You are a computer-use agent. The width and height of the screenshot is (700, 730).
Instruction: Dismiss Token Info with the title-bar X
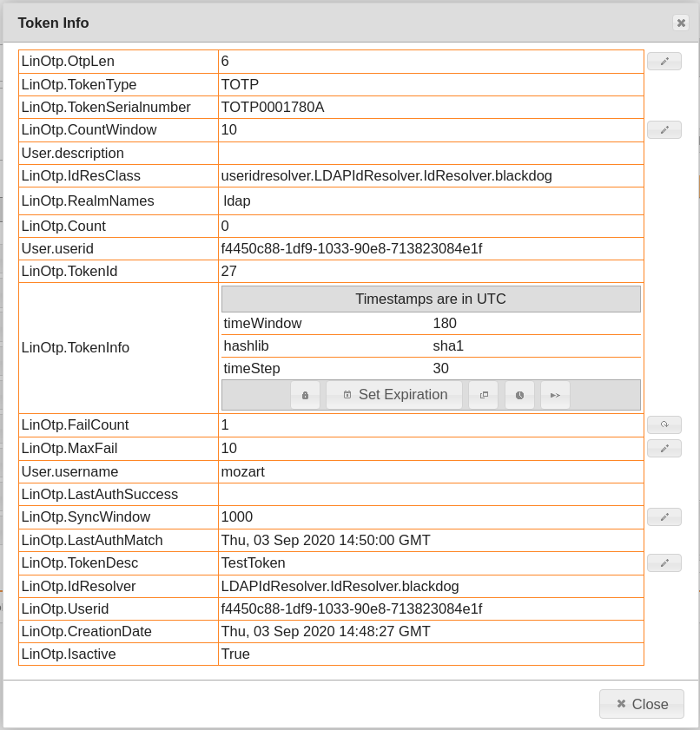681,23
